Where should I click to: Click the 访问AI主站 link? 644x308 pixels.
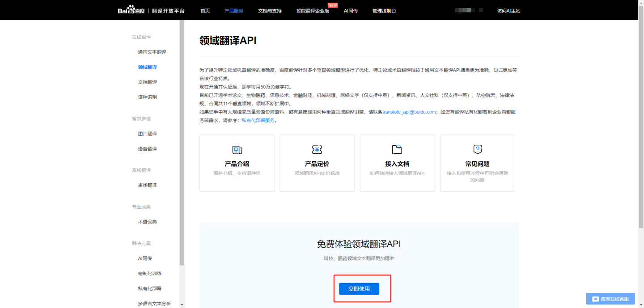pos(508,11)
